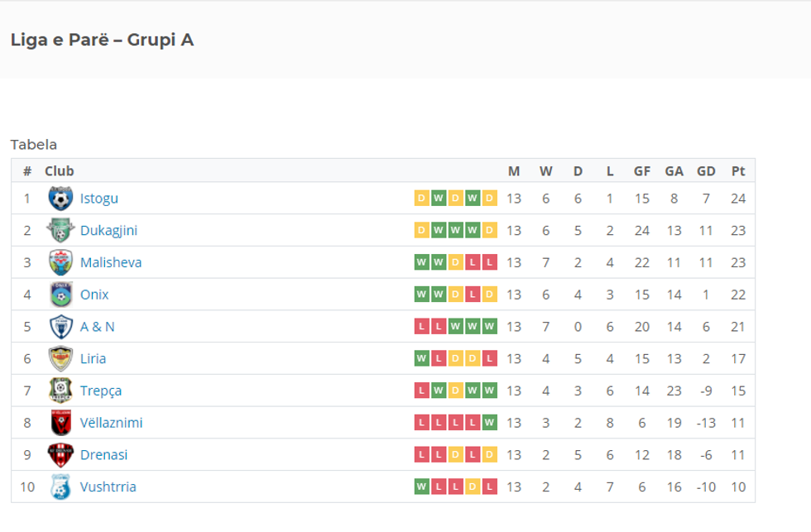Click the Drenasi club crest icon
The height and width of the screenshot is (532, 811).
point(60,455)
